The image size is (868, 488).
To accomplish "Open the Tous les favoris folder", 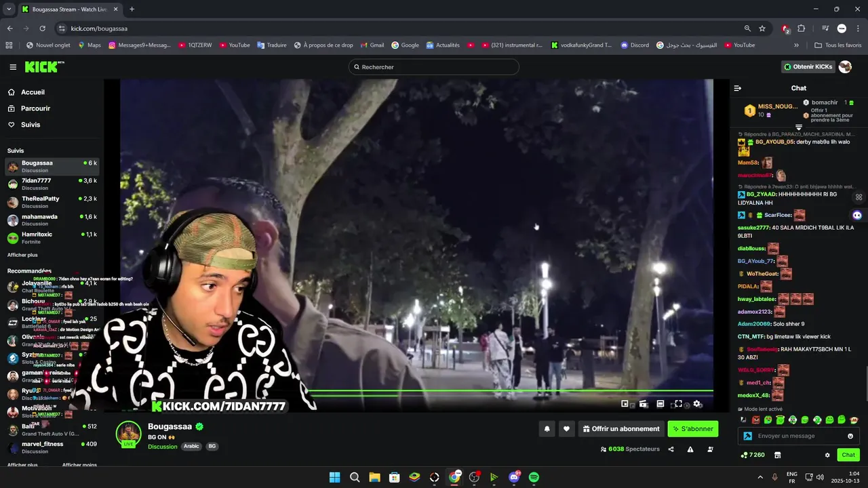I will coord(838,45).
